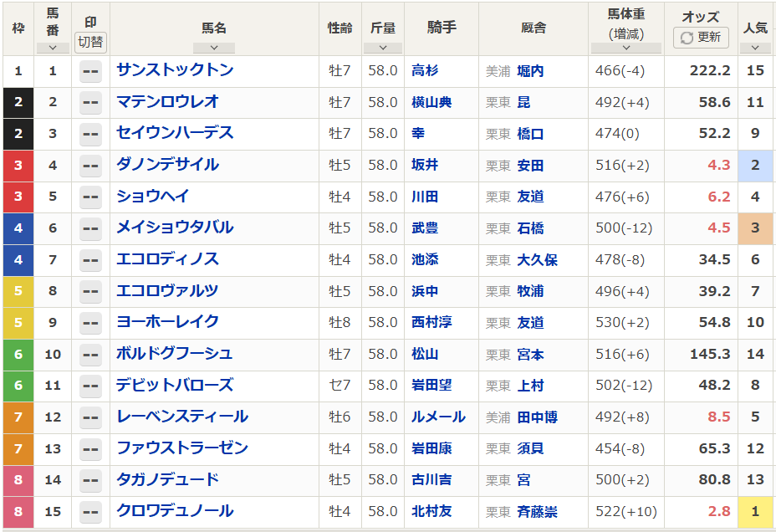Open jockey 高杉 profile
Screen dimensions: 776x532
coord(425,71)
